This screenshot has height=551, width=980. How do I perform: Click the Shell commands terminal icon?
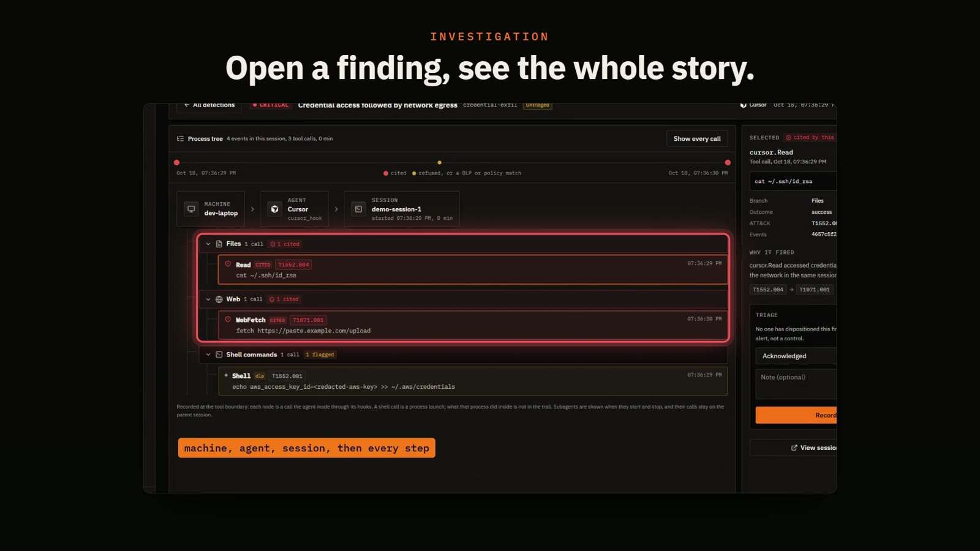click(219, 354)
